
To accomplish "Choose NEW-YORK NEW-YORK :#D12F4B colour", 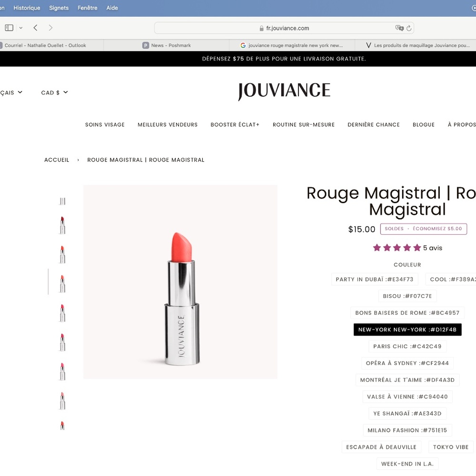I will (x=407, y=330).
